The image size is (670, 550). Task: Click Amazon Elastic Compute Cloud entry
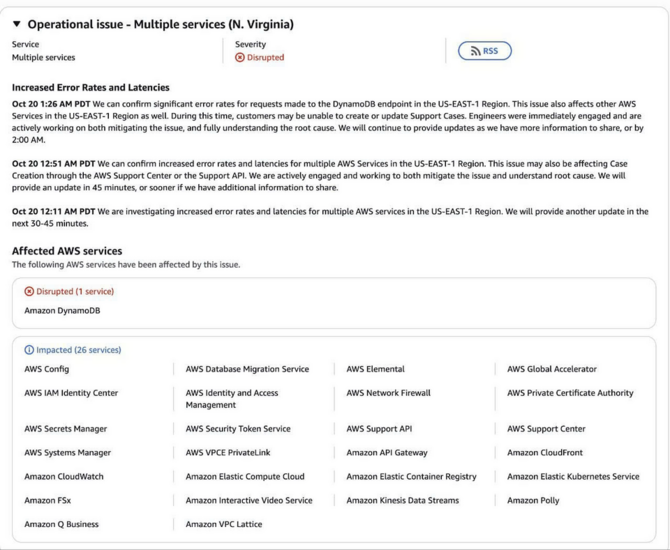click(x=245, y=477)
